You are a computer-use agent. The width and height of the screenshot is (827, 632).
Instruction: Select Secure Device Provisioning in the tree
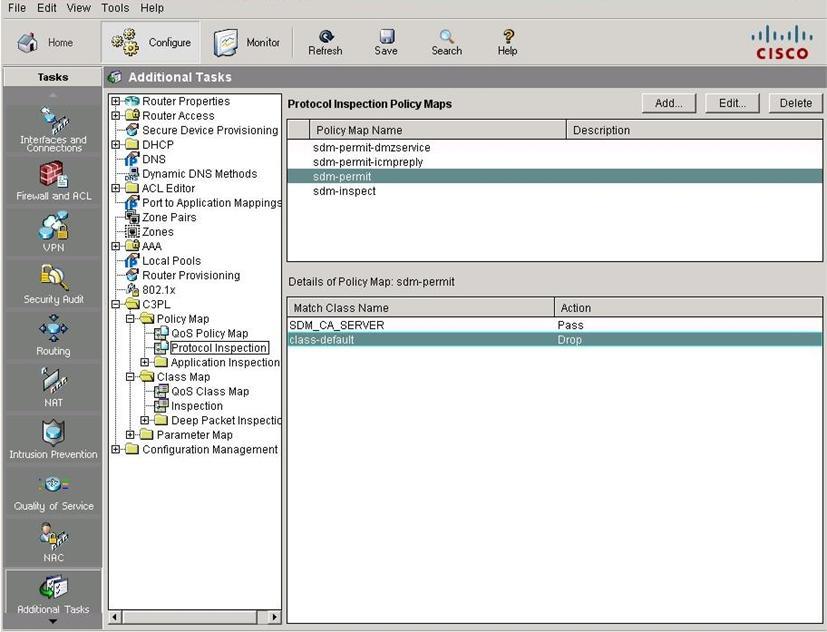point(210,130)
